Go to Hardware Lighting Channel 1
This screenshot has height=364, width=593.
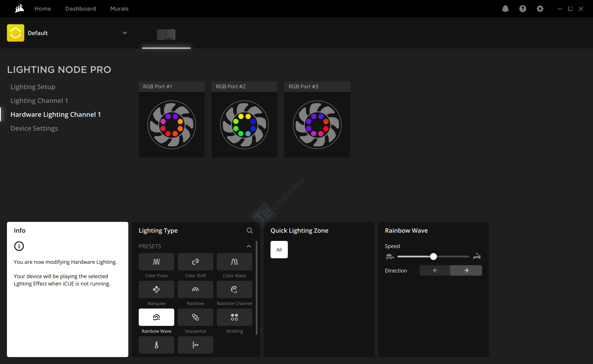pyautogui.click(x=56, y=114)
